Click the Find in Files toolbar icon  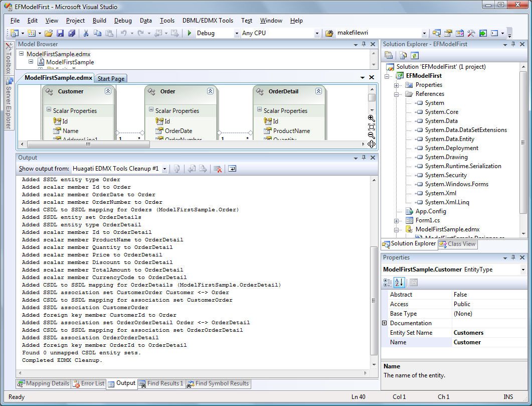329,33
